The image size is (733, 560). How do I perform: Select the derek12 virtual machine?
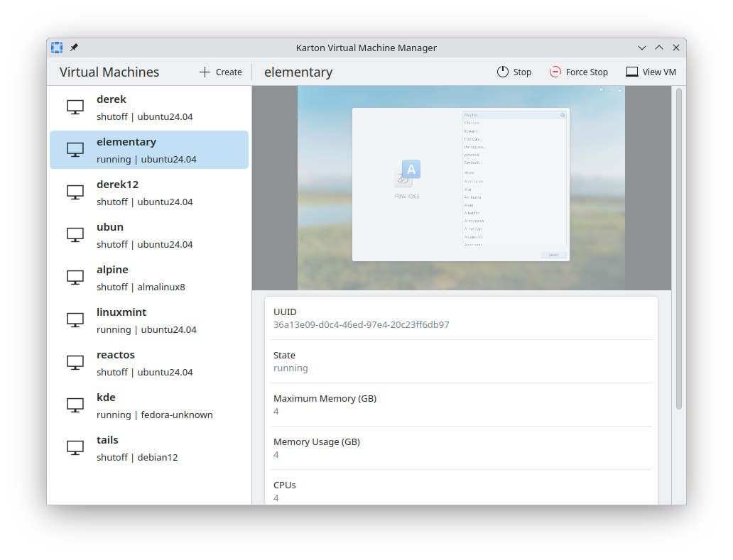pos(149,192)
